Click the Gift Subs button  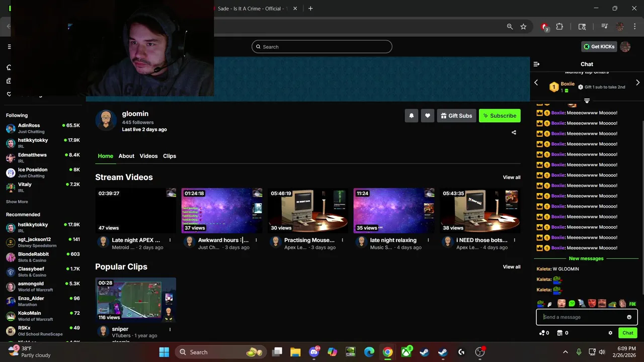[x=456, y=116]
